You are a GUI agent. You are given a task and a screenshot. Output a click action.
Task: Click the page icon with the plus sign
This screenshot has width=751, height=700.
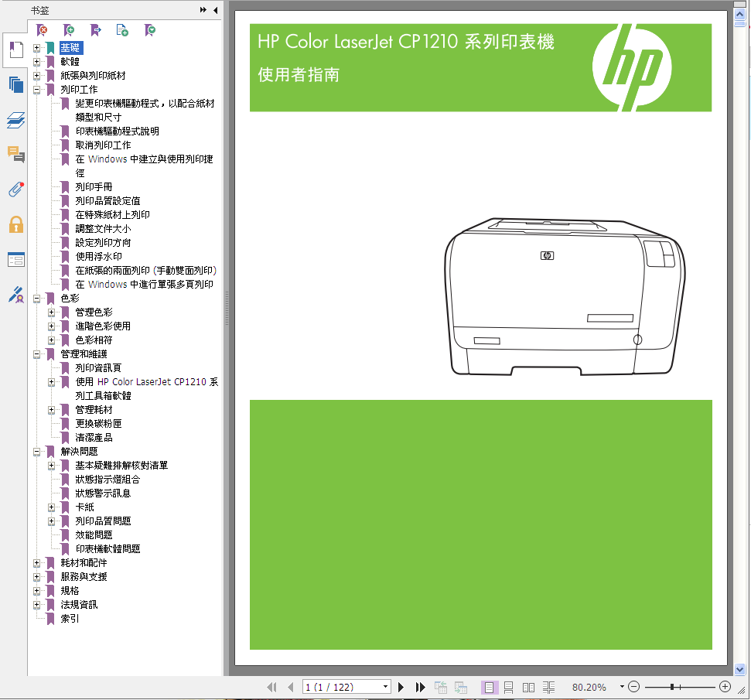click(123, 31)
